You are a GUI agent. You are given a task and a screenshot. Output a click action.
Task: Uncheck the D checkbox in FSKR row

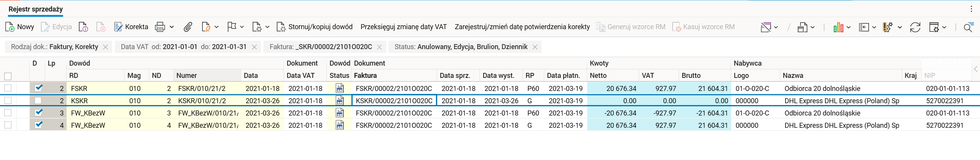click(x=38, y=88)
